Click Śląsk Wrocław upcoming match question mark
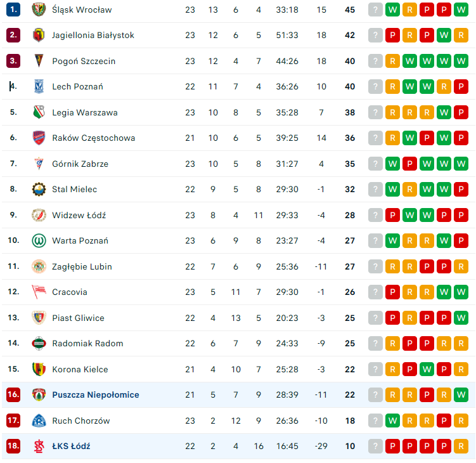The height and width of the screenshot is (463, 476). pyautogui.click(x=376, y=10)
